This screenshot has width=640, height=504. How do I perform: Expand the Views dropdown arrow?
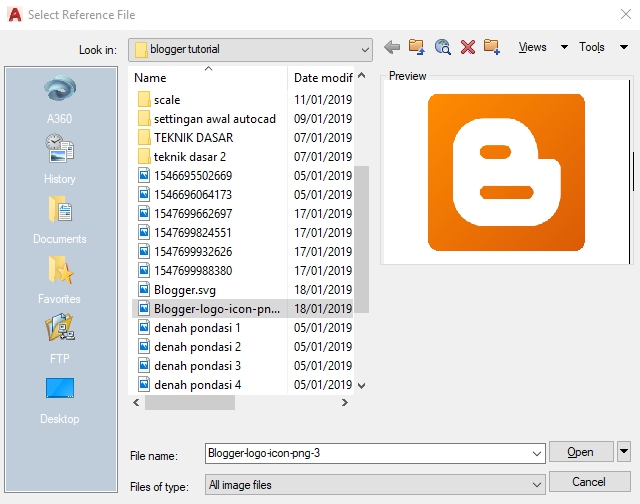[x=564, y=47]
